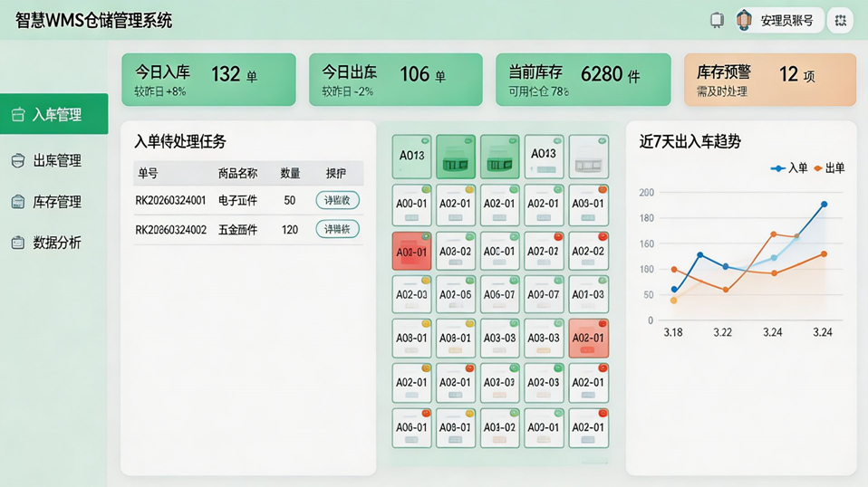Toggle the orange 出单 legend series
The image size is (868, 487).
829,168
